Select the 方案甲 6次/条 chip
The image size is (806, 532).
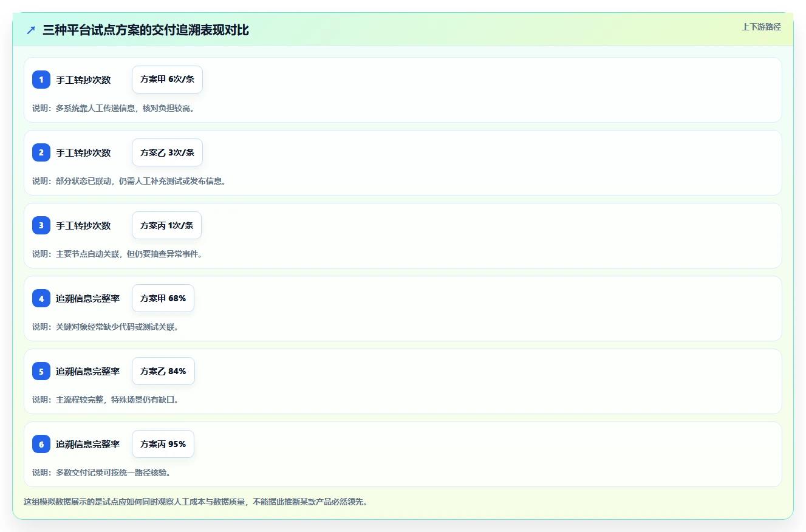[x=167, y=80]
